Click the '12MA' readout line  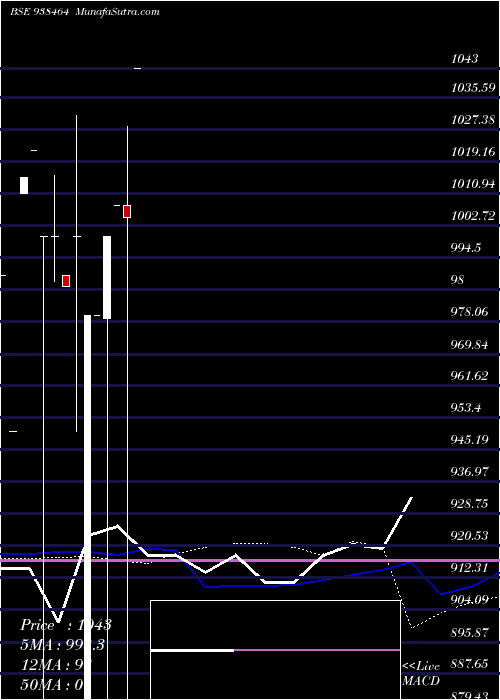(56, 666)
